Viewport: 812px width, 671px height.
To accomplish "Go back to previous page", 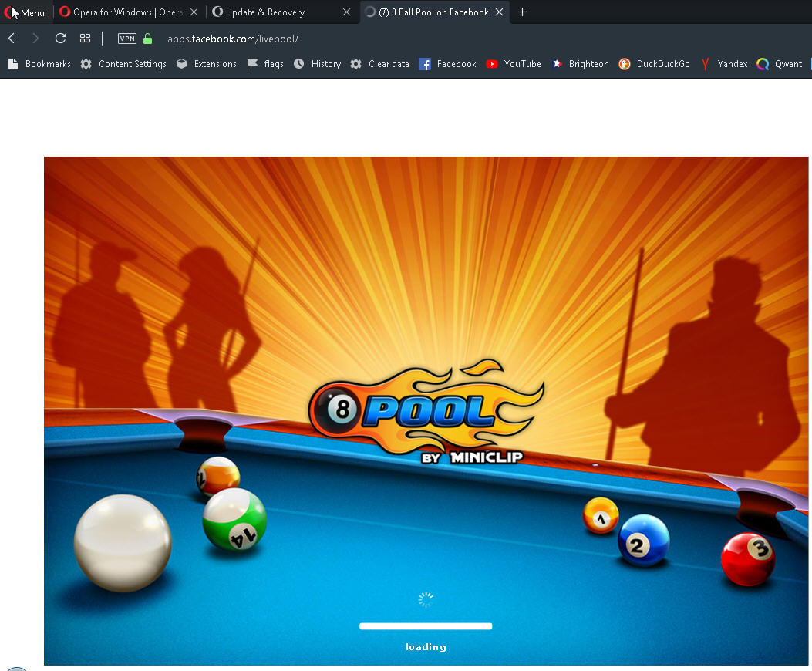I will [12, 39].
